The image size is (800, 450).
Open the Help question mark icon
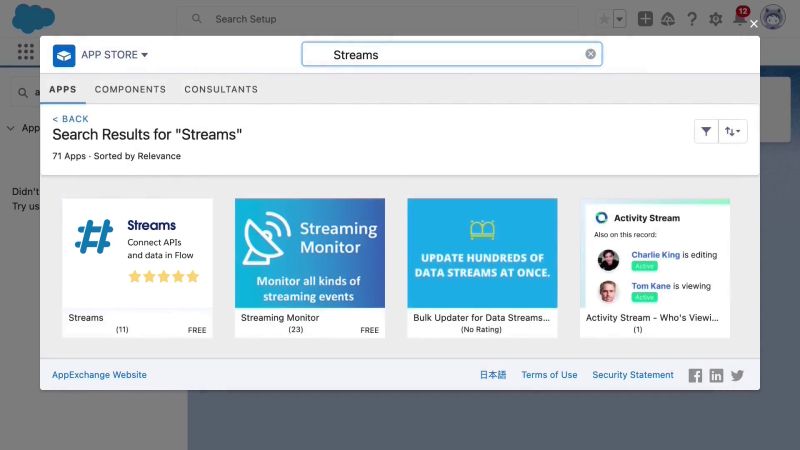692,19
